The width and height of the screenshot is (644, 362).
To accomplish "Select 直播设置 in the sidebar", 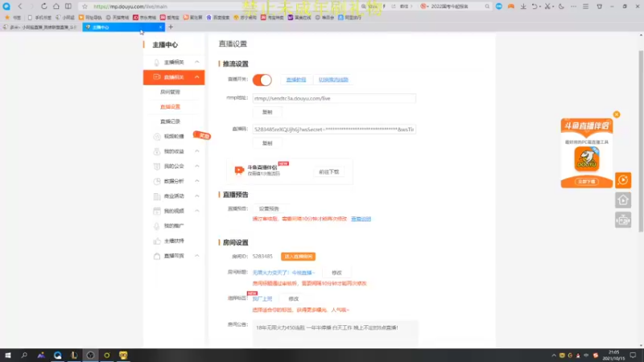I will pos(170,107).
